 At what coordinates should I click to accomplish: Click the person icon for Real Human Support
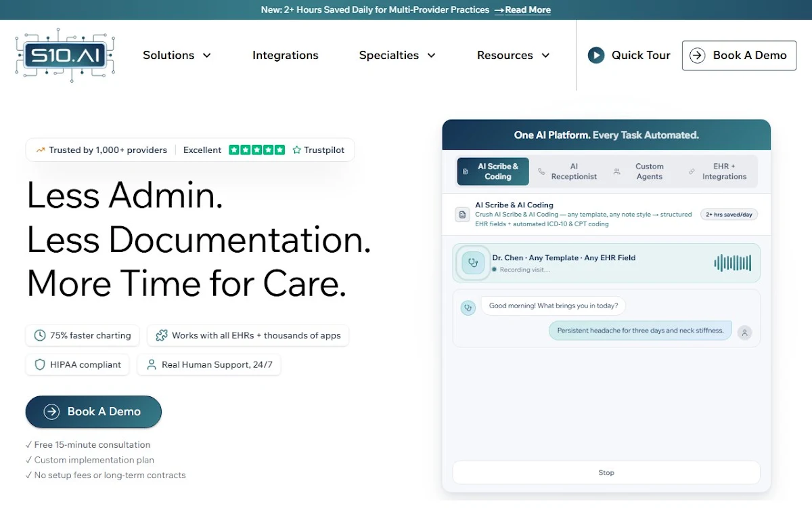152,364
